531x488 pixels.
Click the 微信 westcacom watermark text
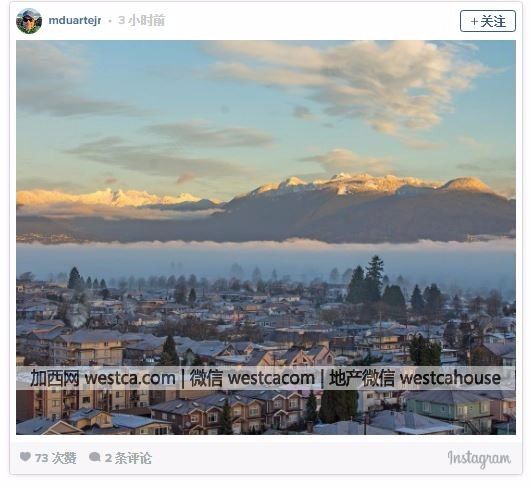[252, 378]
